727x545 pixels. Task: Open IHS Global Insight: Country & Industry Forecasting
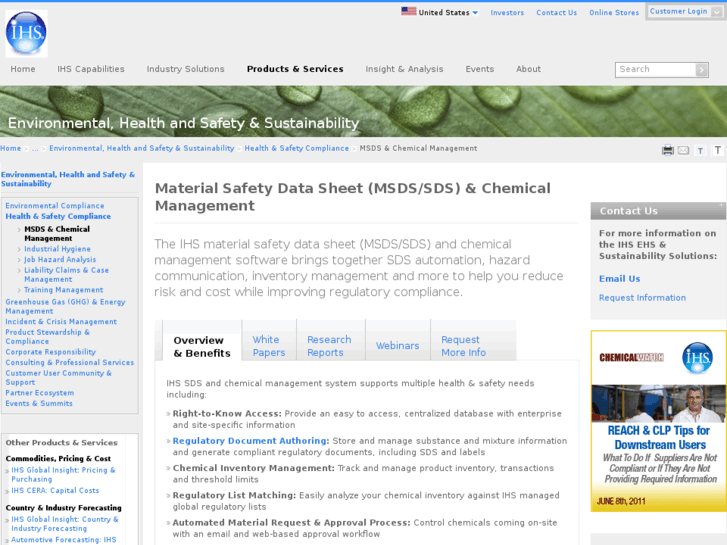tap(64, 524)
